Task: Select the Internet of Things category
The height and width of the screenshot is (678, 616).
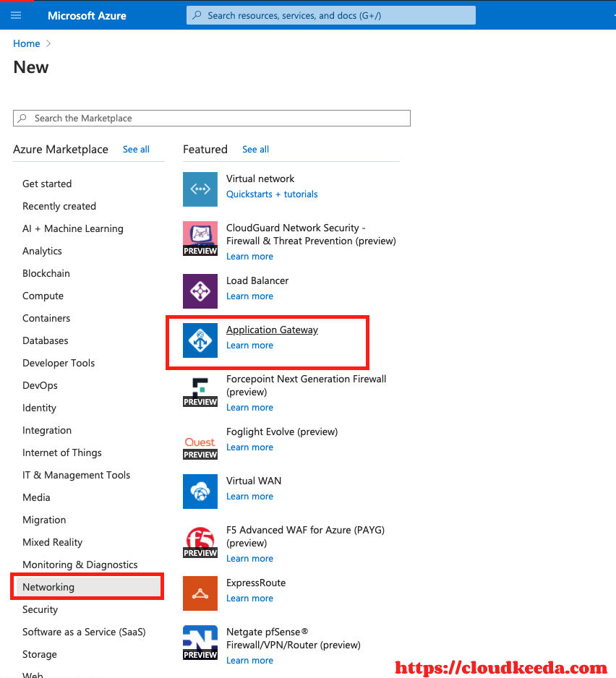Action: click(62, 452)
